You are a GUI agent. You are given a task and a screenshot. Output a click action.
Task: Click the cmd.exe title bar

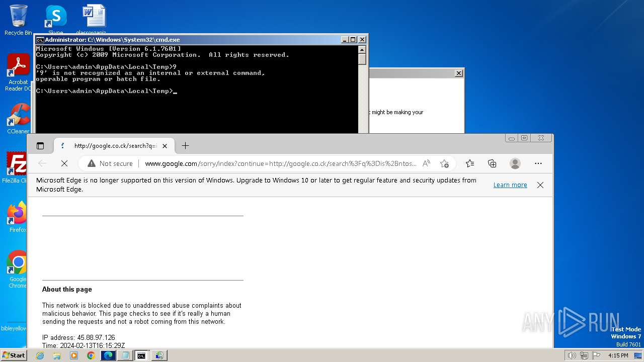pyautogui.click(x=191, y=40)
